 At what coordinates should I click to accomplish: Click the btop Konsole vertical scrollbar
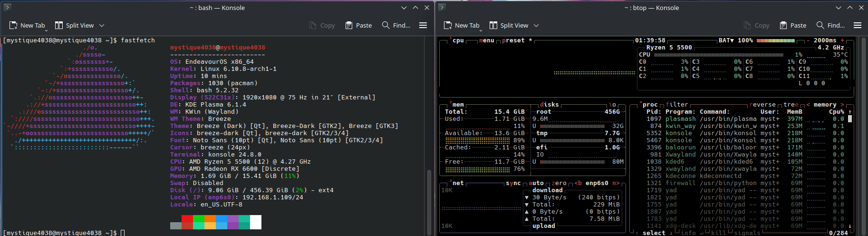tap(864, 136)
